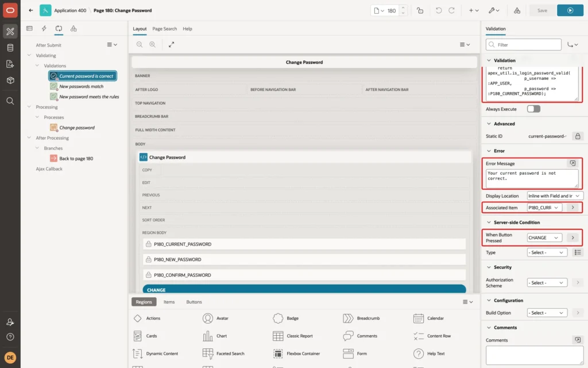Select 'New password meets the rules' validation
The height and width of the screenshot is (368, 588).
89,97
